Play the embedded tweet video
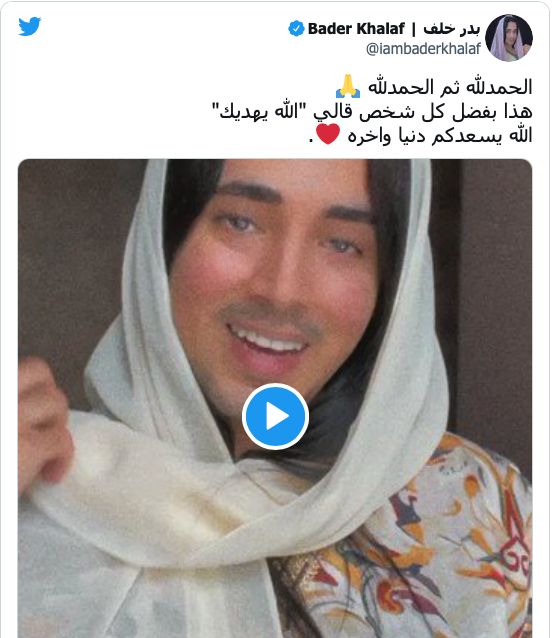 pyautogui.click(x=275, y=416)
